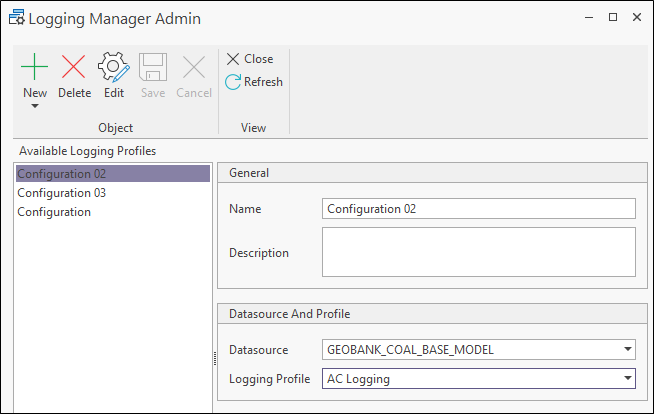Select Configuration 02 in profiles list
This screenshot has height=414, width=654.
62,174
